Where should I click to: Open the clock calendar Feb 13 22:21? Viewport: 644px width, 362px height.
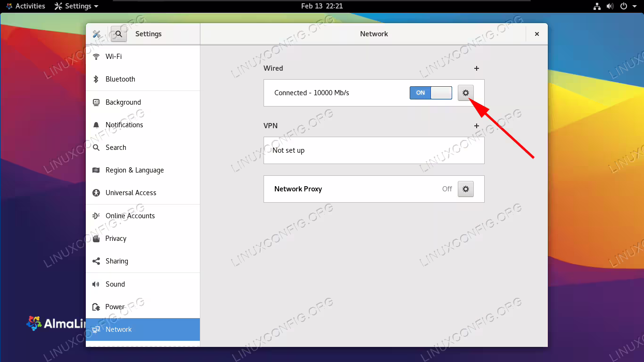coord(322,6)
